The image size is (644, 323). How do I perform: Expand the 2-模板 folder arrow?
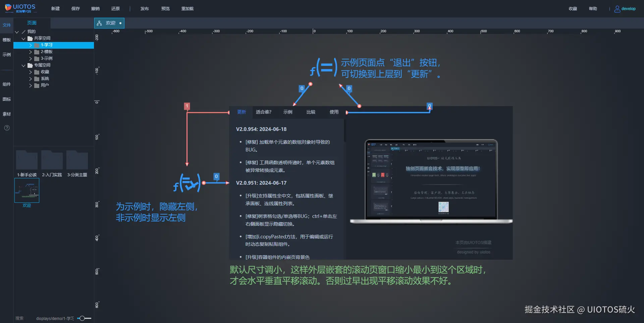click(x=30, y=52)
